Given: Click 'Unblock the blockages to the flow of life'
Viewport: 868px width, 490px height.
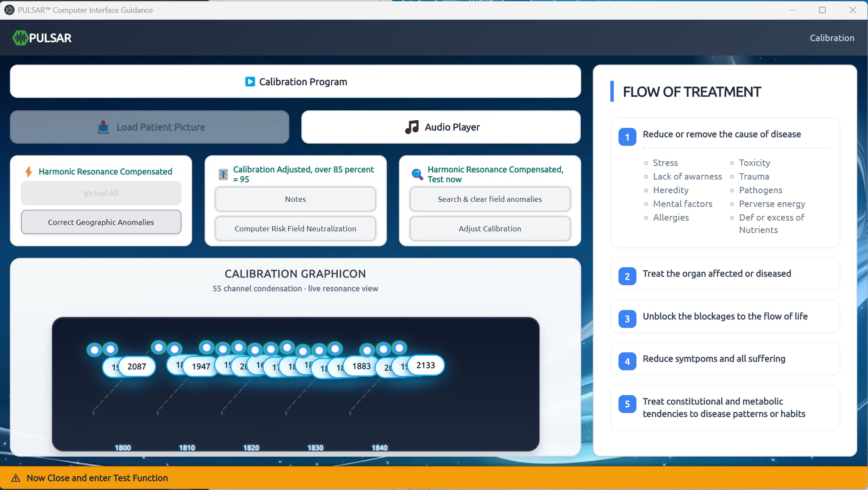Looking at the screenshot, I should (725, 316).
